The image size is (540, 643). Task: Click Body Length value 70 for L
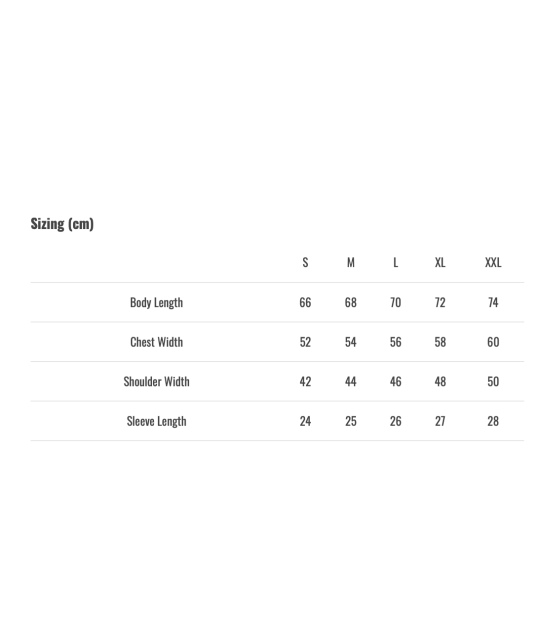pyautogui.click(x=395, y=303)
